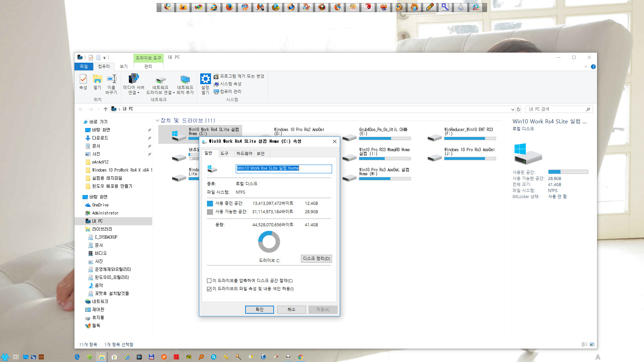
Task: Click the Task View icon on the taskbar
Action: (x=16, y=357)
